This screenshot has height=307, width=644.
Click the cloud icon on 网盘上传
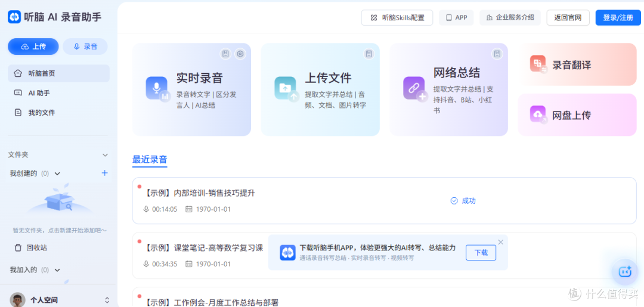[538, 114]
